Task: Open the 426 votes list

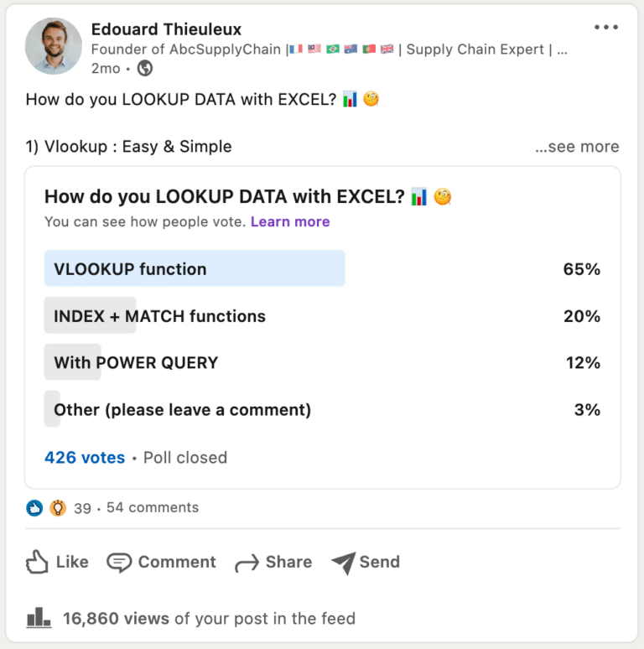Action: pyautogui.click(x=85, y=458)
